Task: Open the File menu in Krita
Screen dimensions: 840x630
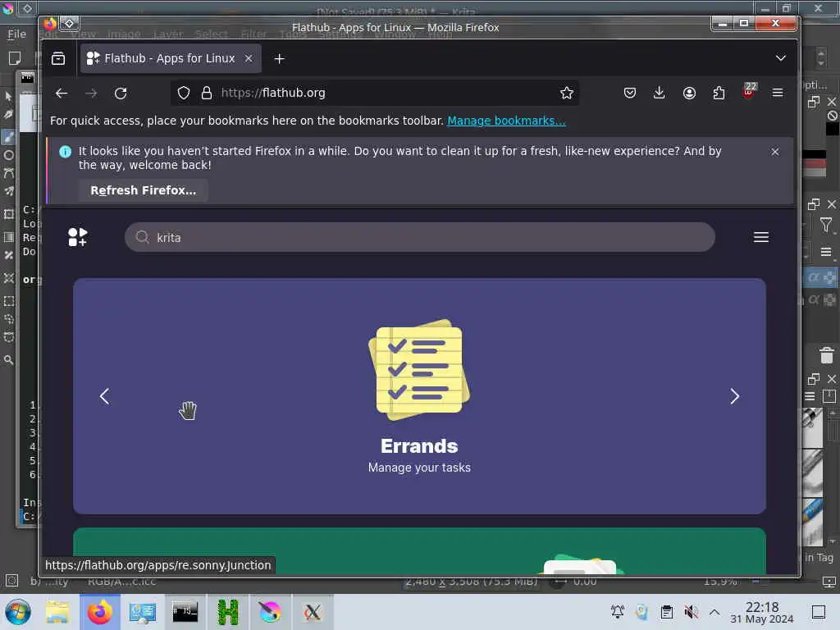Action: [x=16, y=34]
